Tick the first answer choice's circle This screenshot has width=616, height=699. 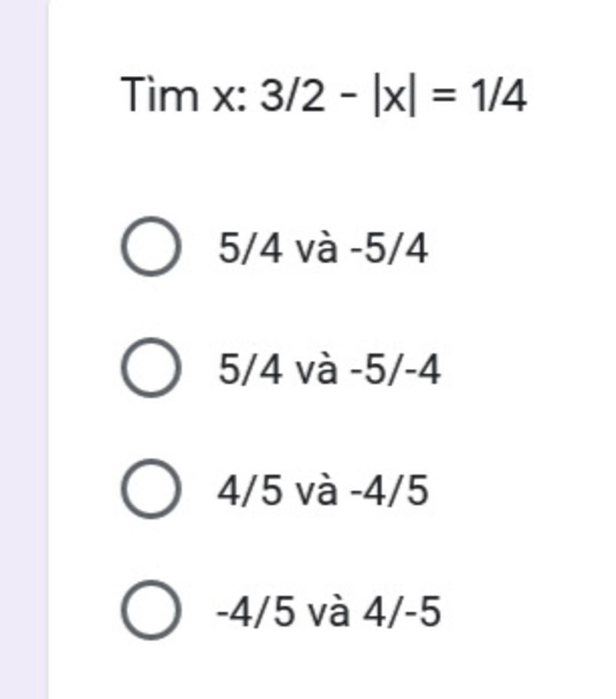150,247
